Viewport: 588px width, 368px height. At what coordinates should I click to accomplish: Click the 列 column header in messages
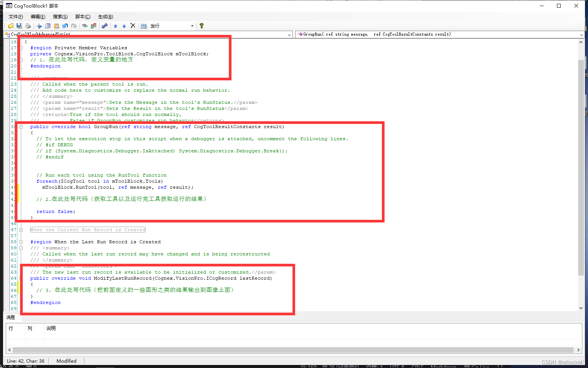[x=35, y=328]
